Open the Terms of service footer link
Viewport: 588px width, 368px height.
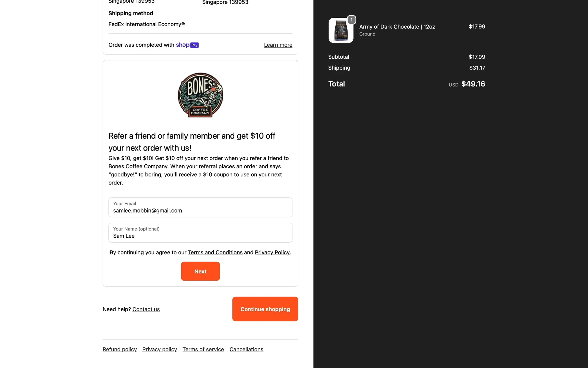(x=203, y=350)
